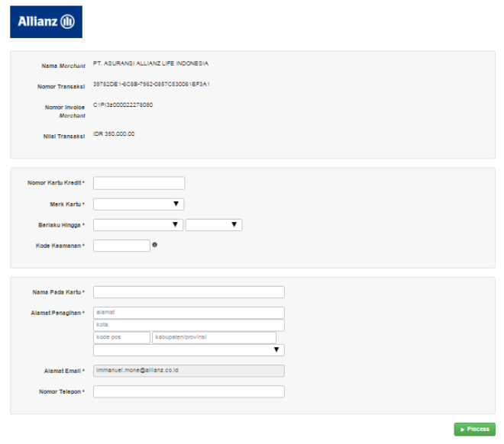Click the alamat billing address field
The image size is (504, 444).
189,313
